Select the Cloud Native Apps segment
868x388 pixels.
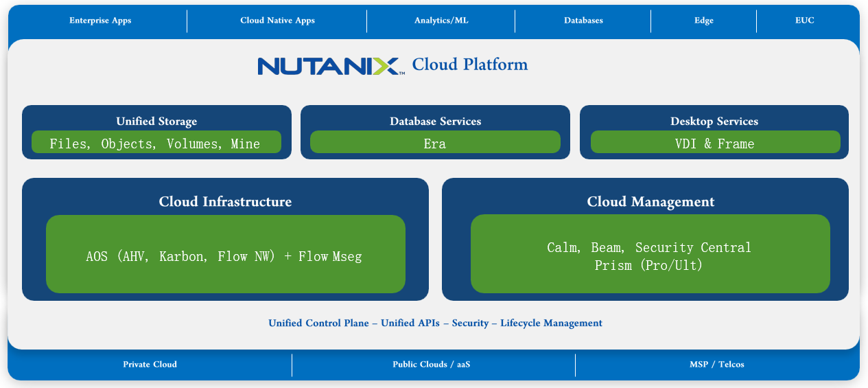(277, 21)
